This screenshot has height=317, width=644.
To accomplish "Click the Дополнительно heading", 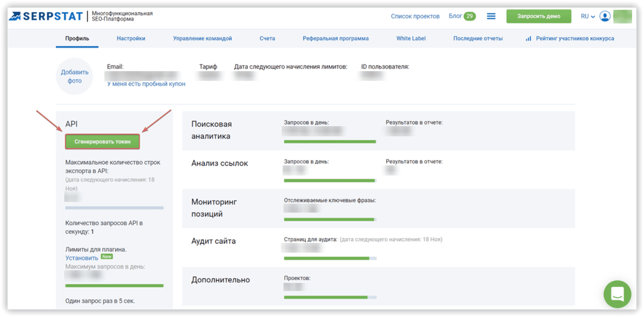I will 220,280.
